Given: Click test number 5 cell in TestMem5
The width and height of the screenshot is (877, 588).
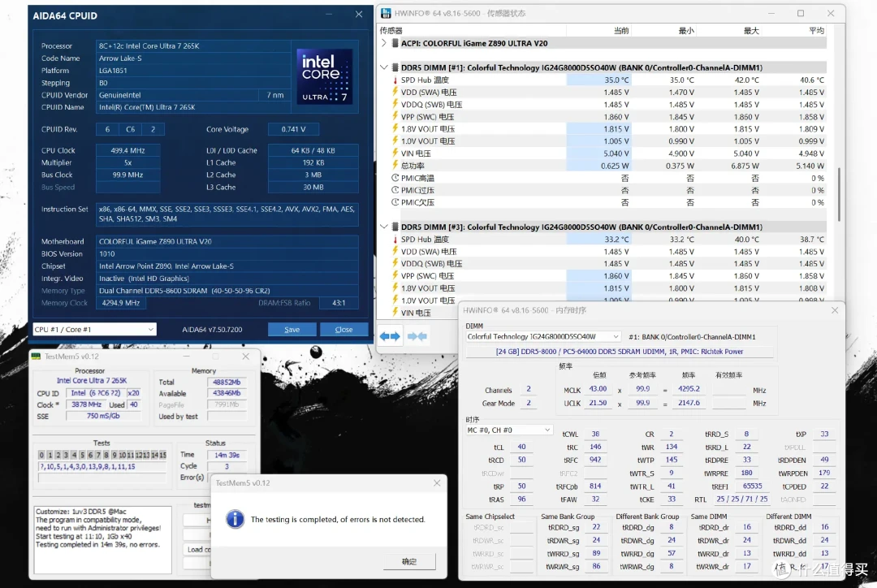Looking at the screenshot, I should coord(82,455).
